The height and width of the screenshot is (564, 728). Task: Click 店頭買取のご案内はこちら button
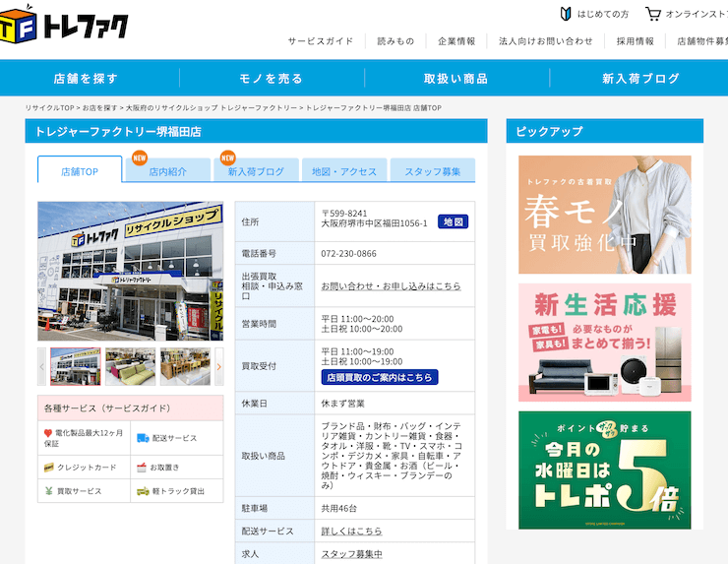click(x=380, y=377)
